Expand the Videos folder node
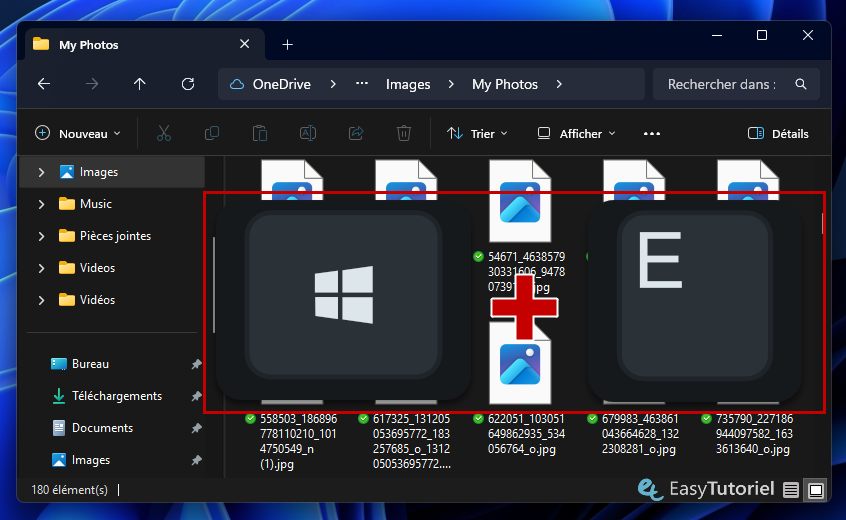This screenshot has width=846, height=520. 41,268
